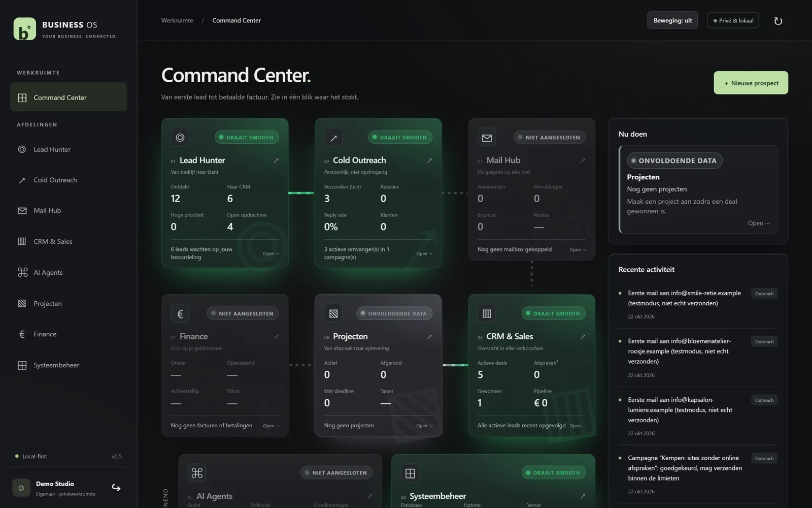Click the expand arrow on Lead Hunter card title
This screenshot has width=812, height=508.
(276, 161)
